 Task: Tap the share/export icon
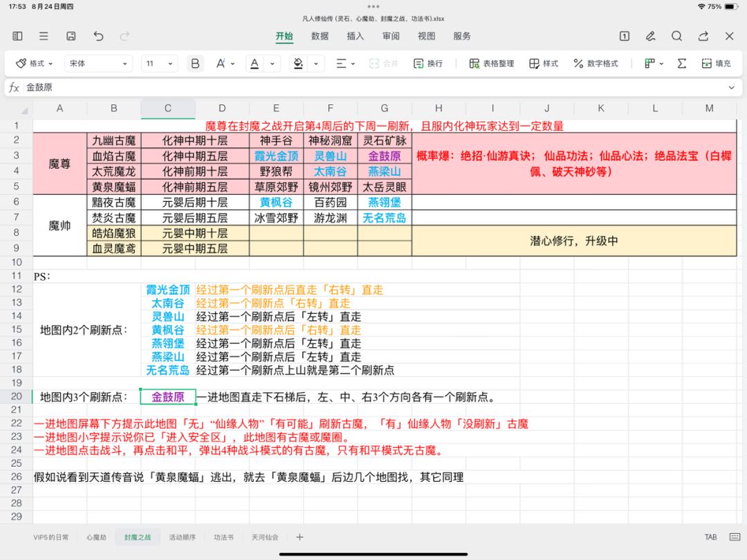click(x=703, y=36)
